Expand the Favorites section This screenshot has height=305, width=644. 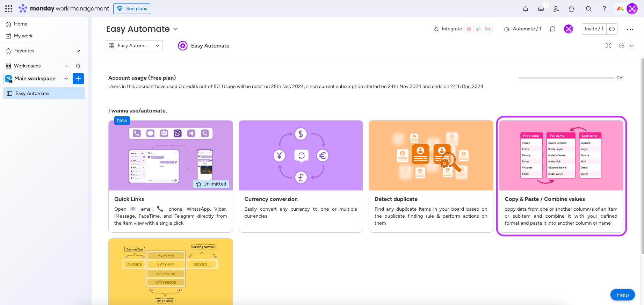coord(78,51)
